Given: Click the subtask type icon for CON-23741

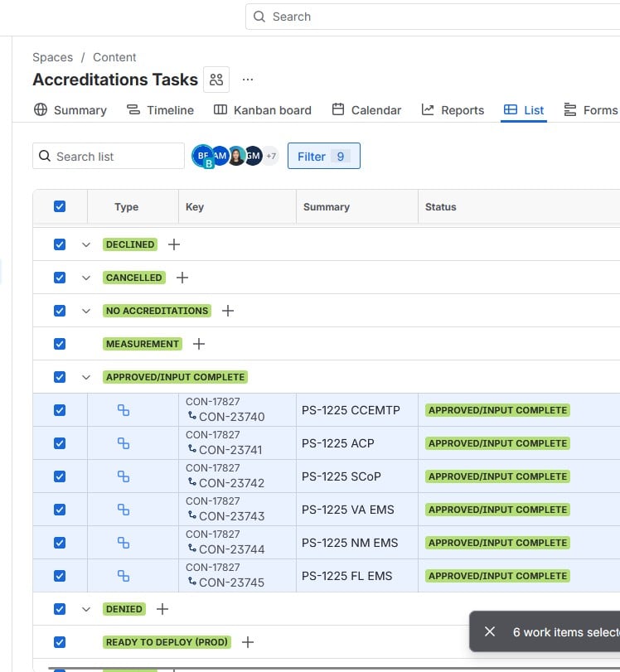Looking at the screenshot, I should (x=124, y=443).
